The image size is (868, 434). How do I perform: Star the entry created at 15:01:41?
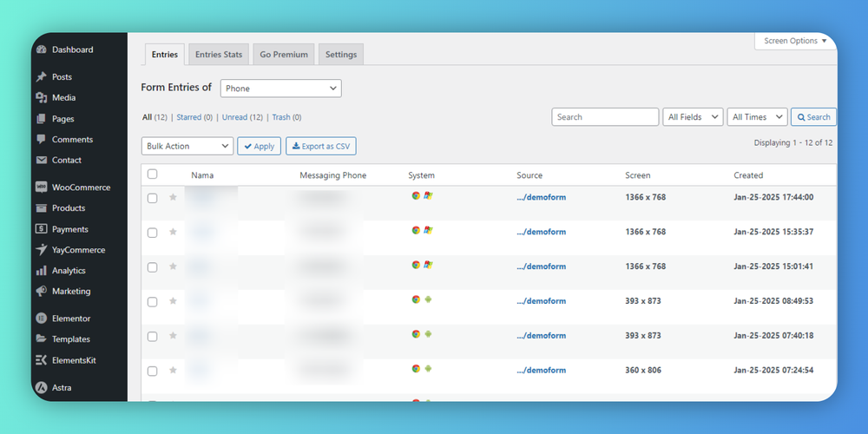[x=173, y=266]
